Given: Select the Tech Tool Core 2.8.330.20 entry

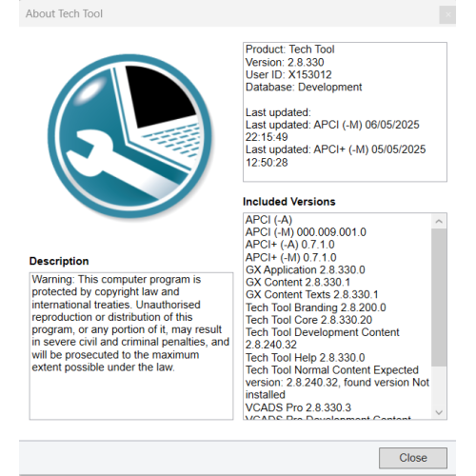Looking at the screenshot, I should pyautogui.click(x=308, y=320).
